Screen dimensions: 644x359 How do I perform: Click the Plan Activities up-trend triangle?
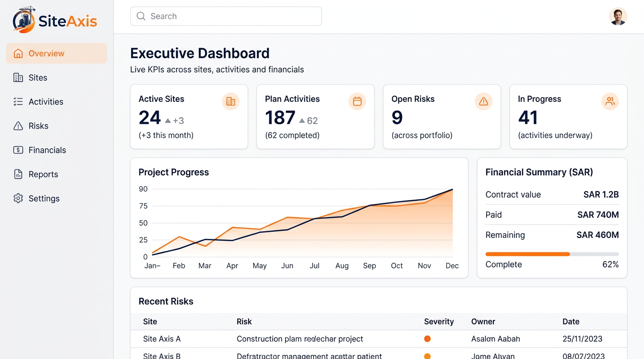[302, 121]
